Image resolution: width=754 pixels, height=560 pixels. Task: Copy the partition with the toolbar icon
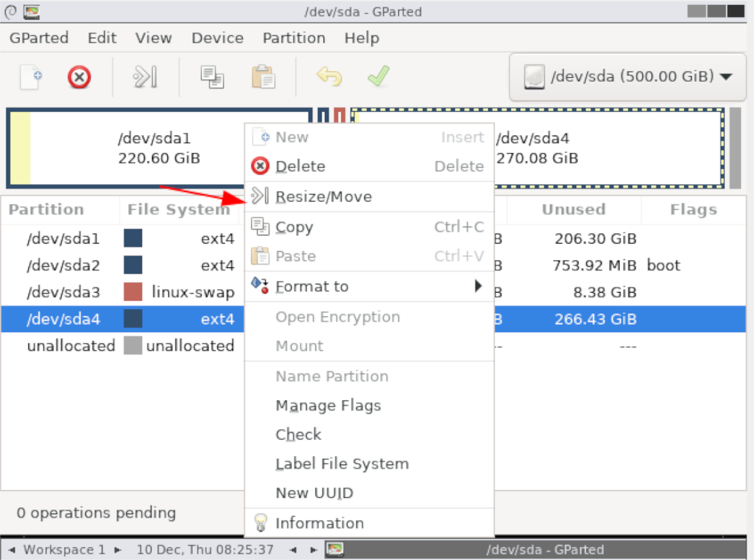(x=212, y=76)
